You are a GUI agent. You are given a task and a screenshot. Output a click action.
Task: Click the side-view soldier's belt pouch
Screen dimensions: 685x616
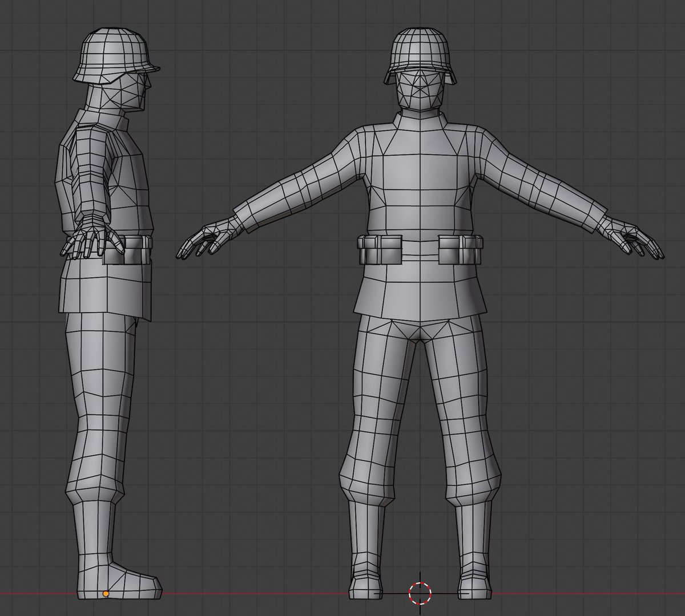(128, 250)
